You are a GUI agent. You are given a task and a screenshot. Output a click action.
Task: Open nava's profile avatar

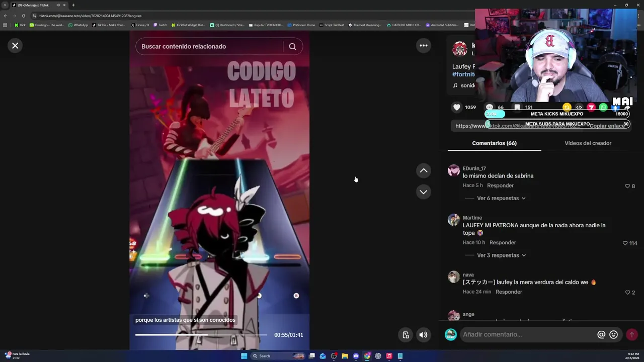[454, 277]
